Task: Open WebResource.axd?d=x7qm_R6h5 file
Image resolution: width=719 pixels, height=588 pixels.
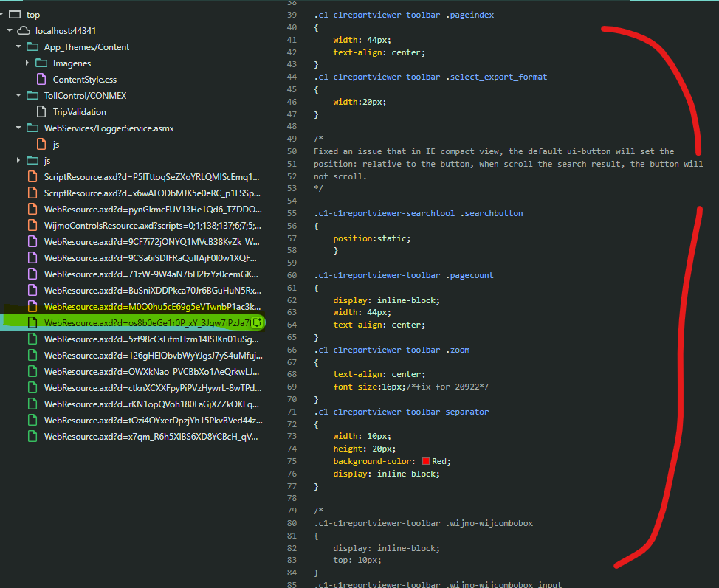Action: pos(151,436)
